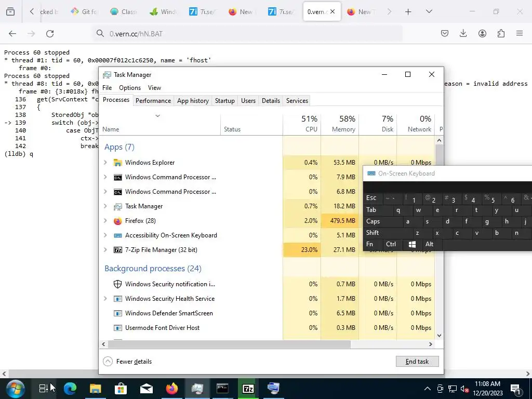Click the Caps key on On-Screen Keyboard
The image size is (532, 399).
pyautogui.click(x=382, y=221)
